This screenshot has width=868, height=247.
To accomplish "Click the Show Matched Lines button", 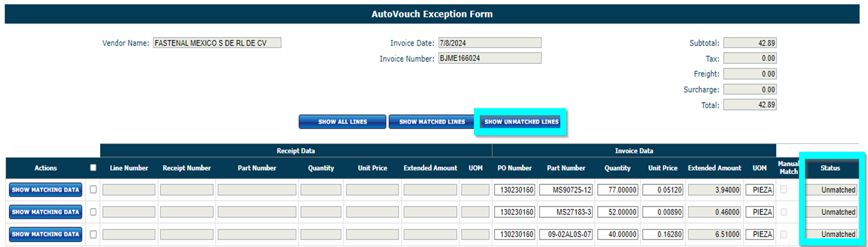I will click(x=431, y=122).
